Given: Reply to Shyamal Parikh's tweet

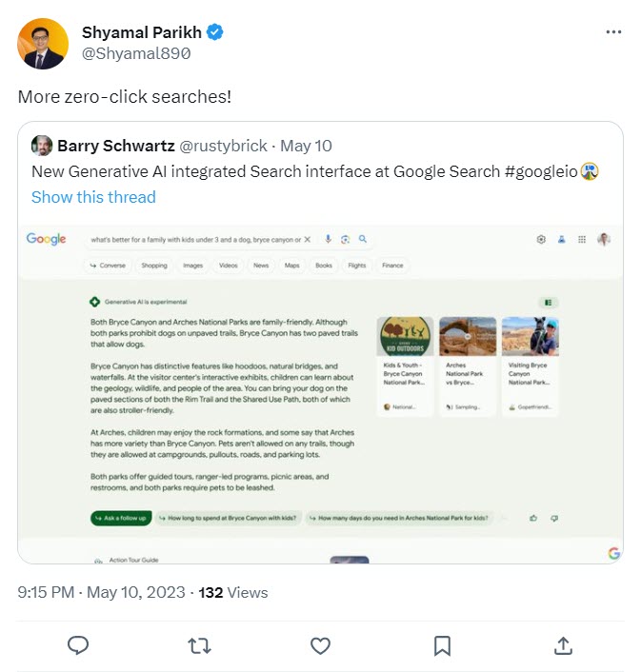Looking at the screenshot, I should point(79,646).
